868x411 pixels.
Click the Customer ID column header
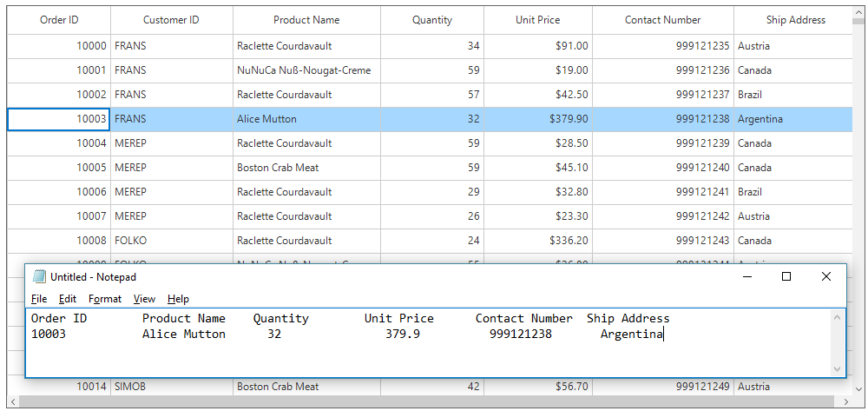tap(172, 20)
